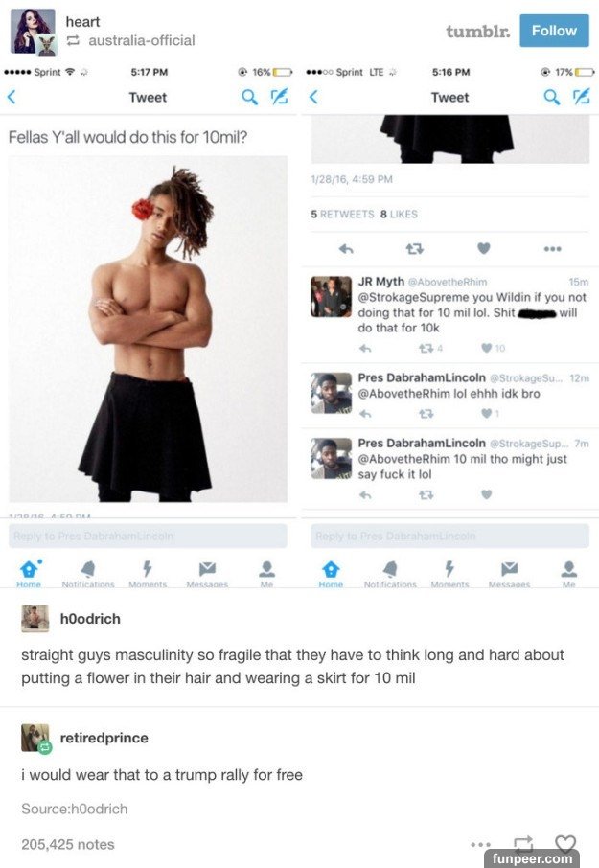Open Moments tab in left screen
The image size is (599, 868).
click(x=148, y=574)
